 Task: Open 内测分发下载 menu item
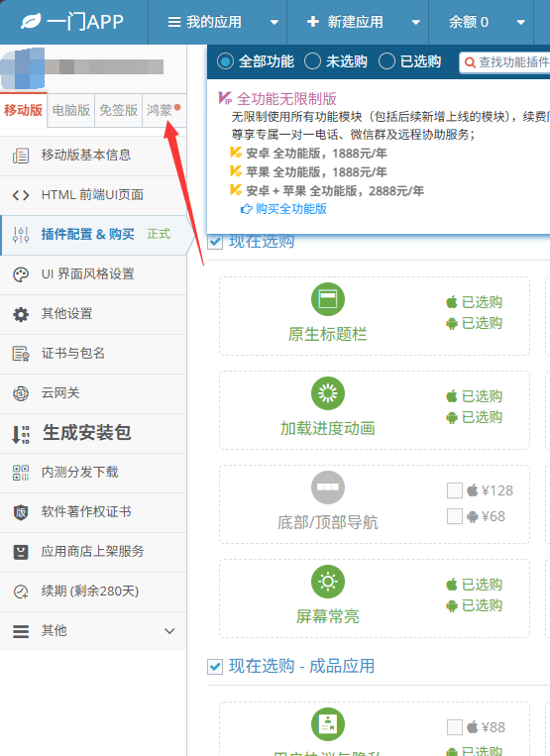[x=93, y=473]
